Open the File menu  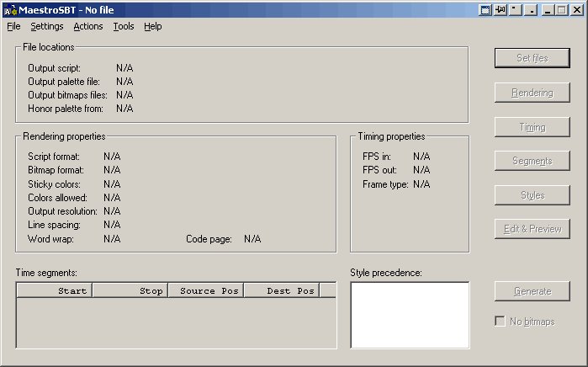pyautogui.click(x=13, y=26)
